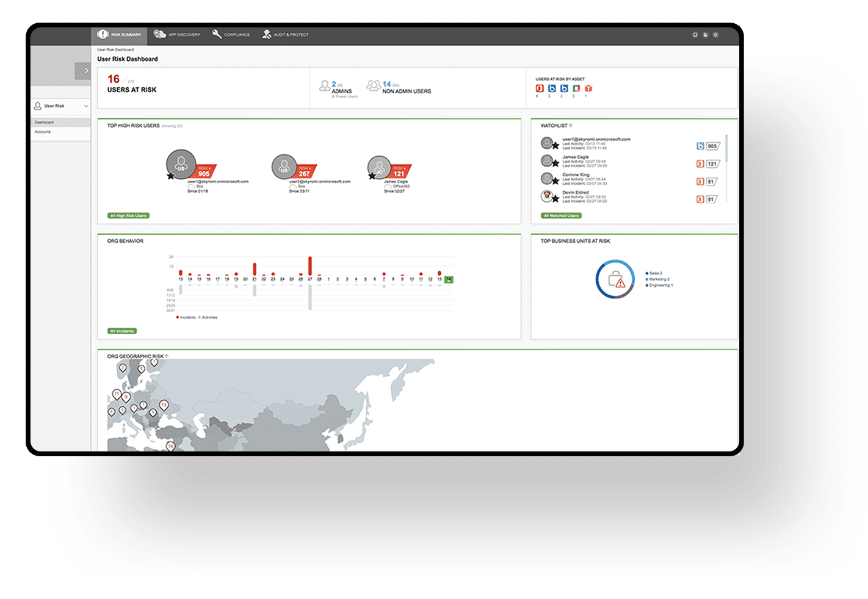Click the settings gear in top bar

click(x=716, y=35)
